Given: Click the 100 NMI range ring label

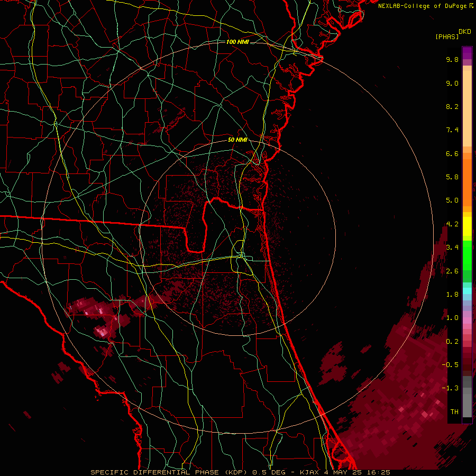Looking at the screenshot, I should [x=237, y=42].
